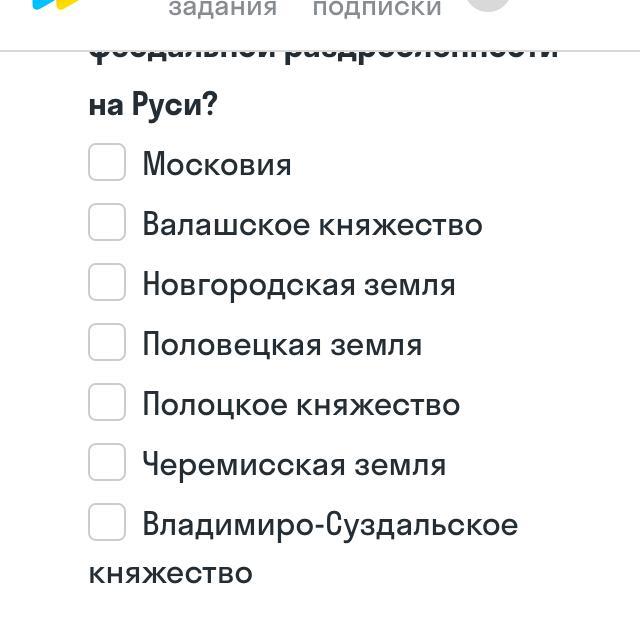Image resolution: width=640 pixels, height=640 pixels.
Task: Click the «Половецкая земля» answer text
Action: pyautogui.click(x=282, y=344)
